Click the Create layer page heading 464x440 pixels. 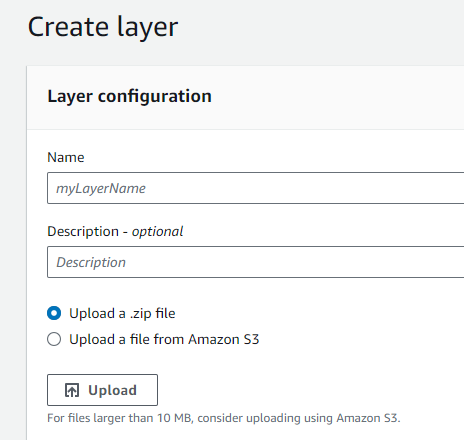point(103,27)
